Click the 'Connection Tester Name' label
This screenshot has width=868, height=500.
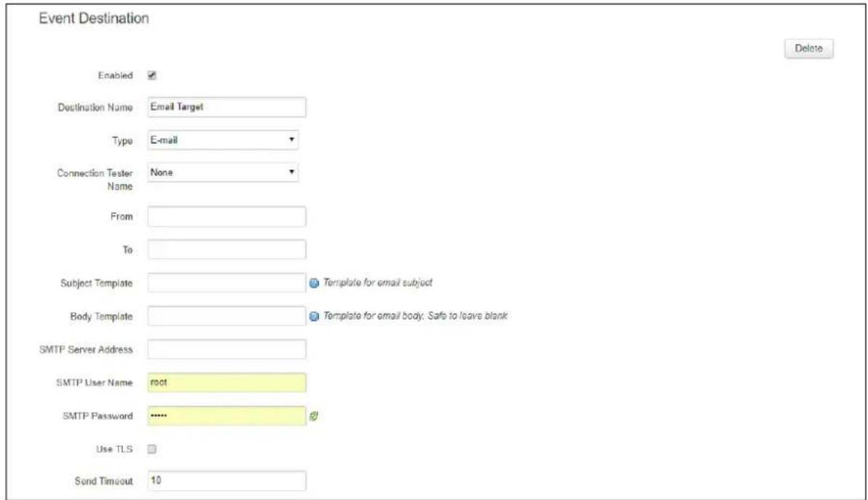(95, 179)
